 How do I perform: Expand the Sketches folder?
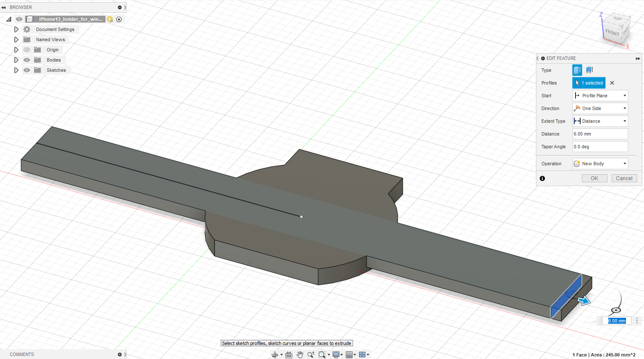click(x=16, y=70)
